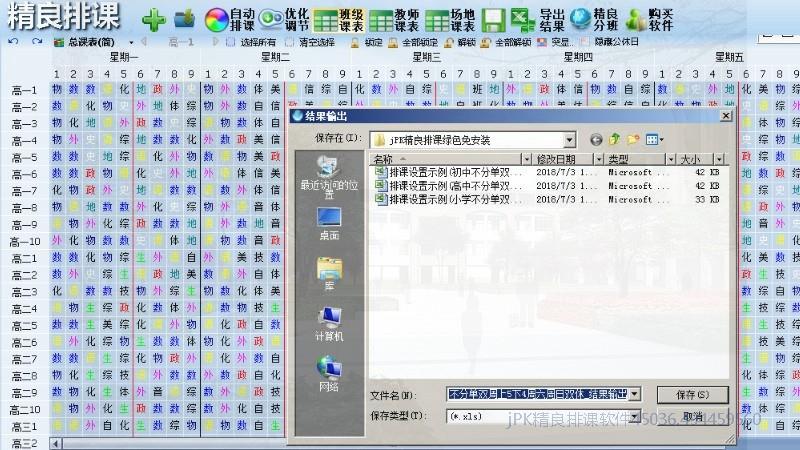
Task: Click 选择所有 select all
Action: (x=252, y=42)
